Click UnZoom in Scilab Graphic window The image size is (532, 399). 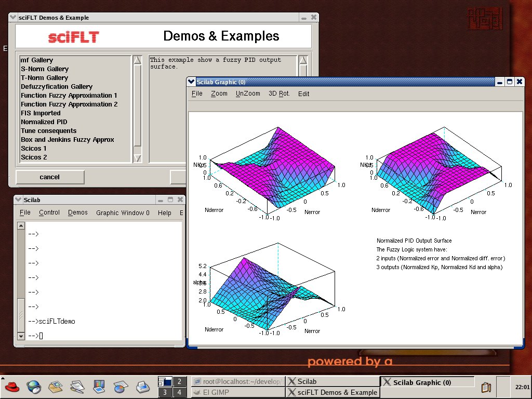click(248, 94)
